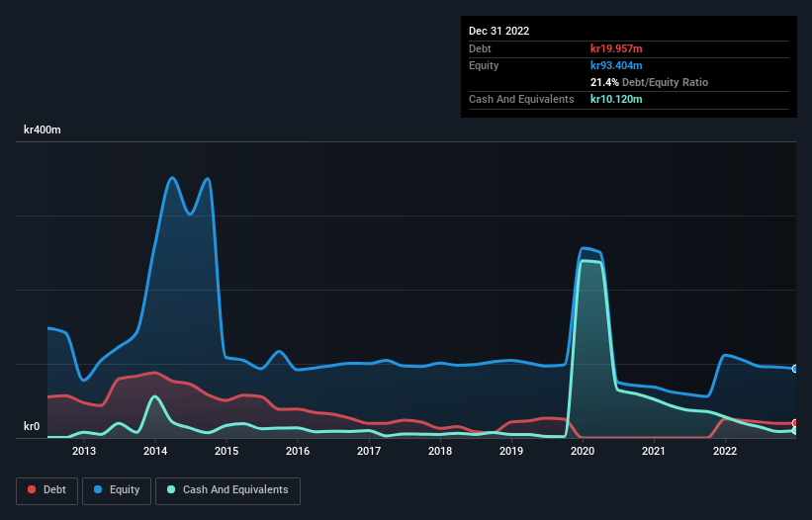
Task: Click the kr0 y-axis label
Action: (x=32, y=426)
